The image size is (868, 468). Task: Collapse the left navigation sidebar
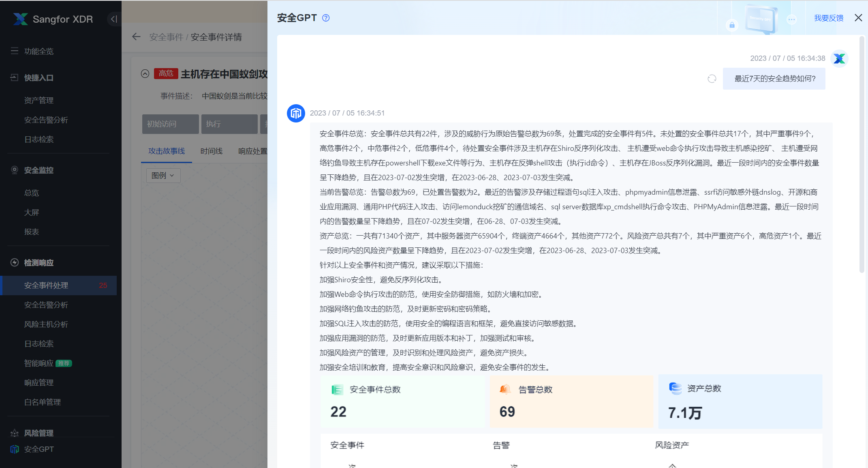click(113, 19)
